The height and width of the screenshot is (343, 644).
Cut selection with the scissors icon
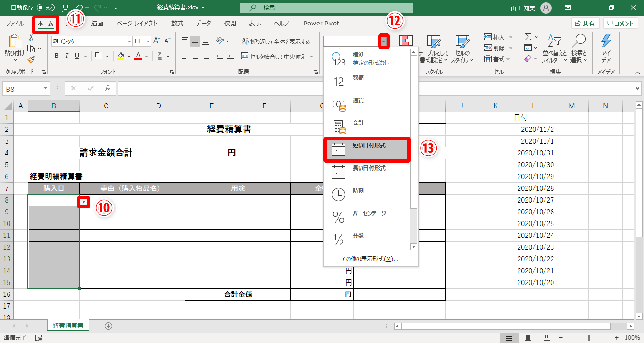point(32,38)
